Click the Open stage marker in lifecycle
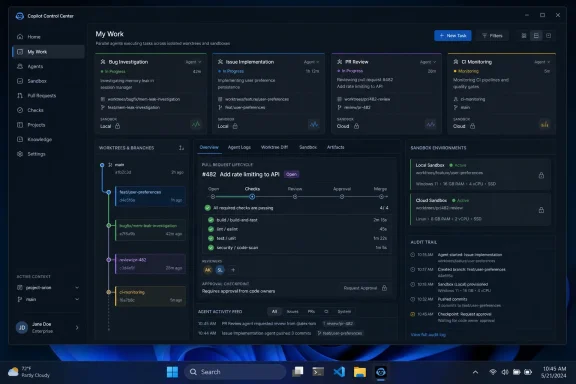576x384 pixels. click(x=213, y=197)
